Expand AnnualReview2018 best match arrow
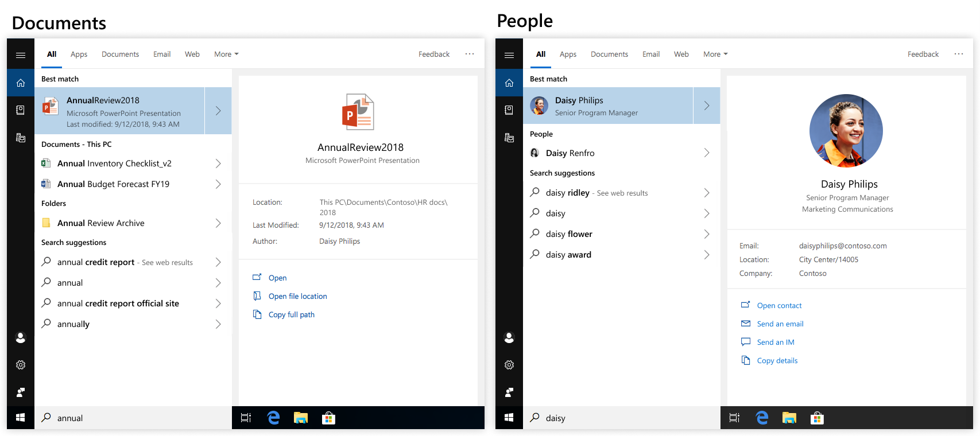 click(218, 111)
